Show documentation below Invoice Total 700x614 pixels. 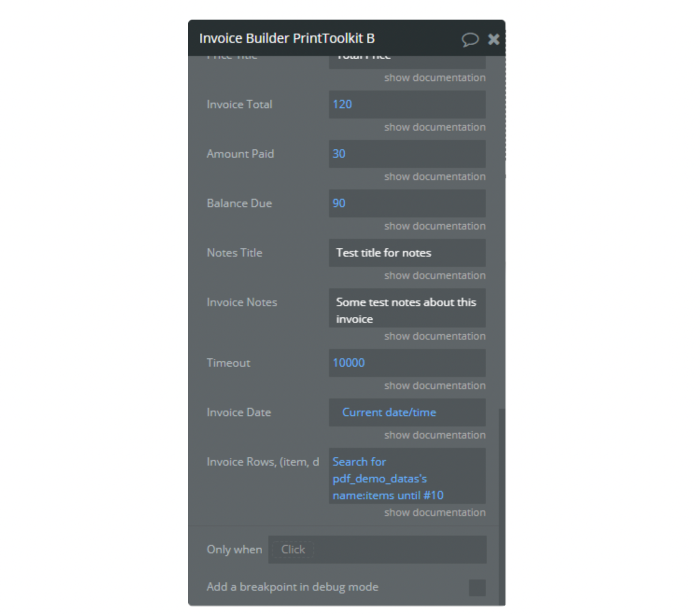pos(434,127)
